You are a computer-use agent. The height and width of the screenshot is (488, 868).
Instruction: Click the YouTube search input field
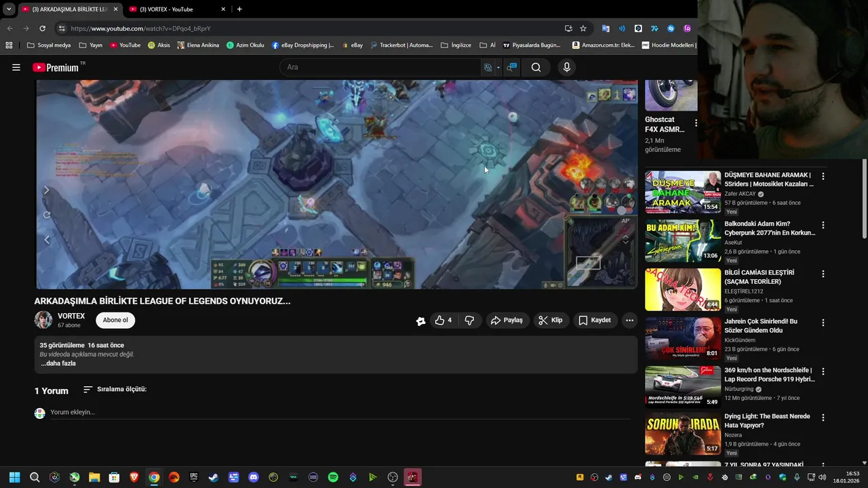coord(380,67)
